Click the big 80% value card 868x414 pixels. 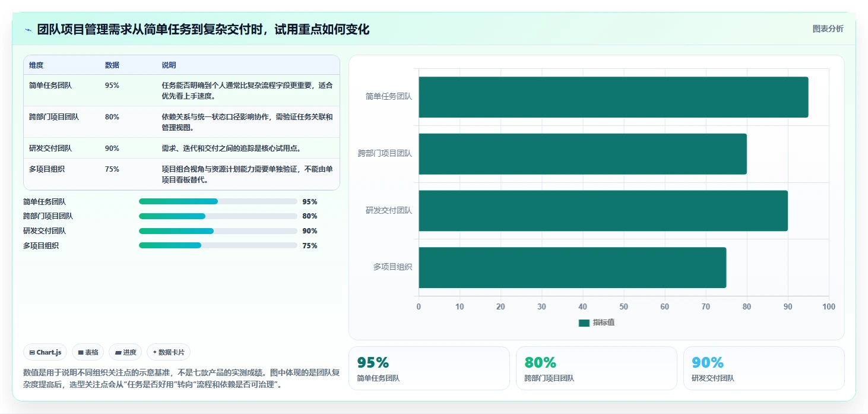tap(597, 368)
